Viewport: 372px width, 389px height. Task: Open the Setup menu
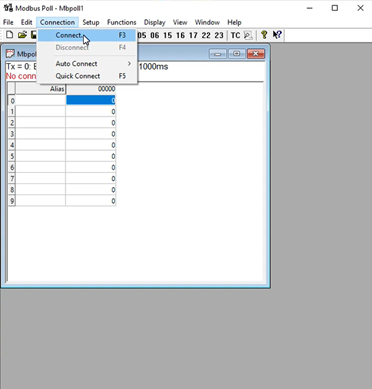(91, 22)
